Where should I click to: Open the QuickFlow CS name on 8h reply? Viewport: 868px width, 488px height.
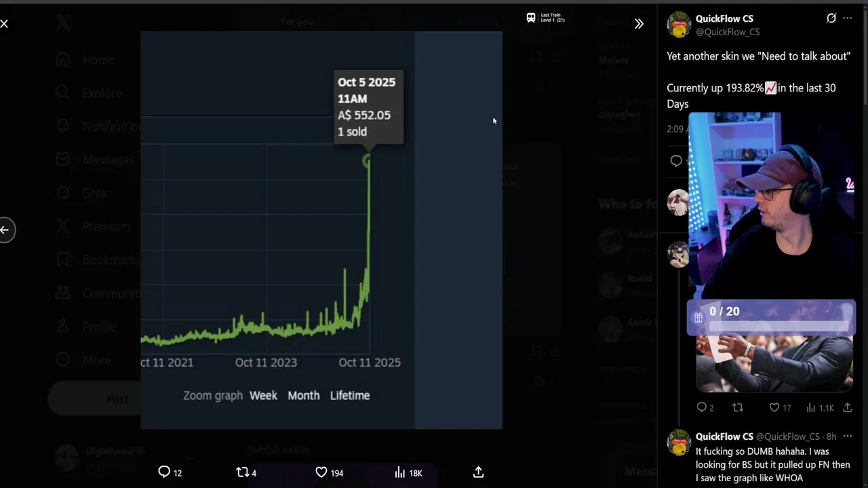click(x=724, y=436)
